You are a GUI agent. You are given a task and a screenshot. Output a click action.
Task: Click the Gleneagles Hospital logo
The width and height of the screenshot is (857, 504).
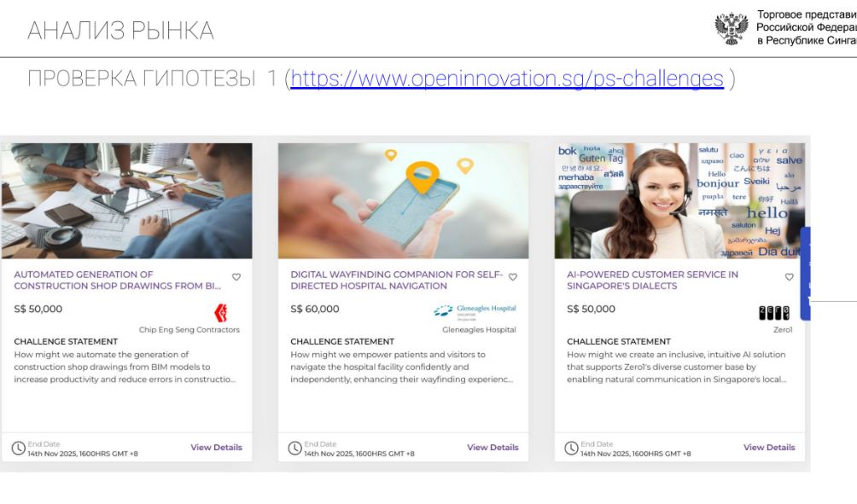[475, 312]
